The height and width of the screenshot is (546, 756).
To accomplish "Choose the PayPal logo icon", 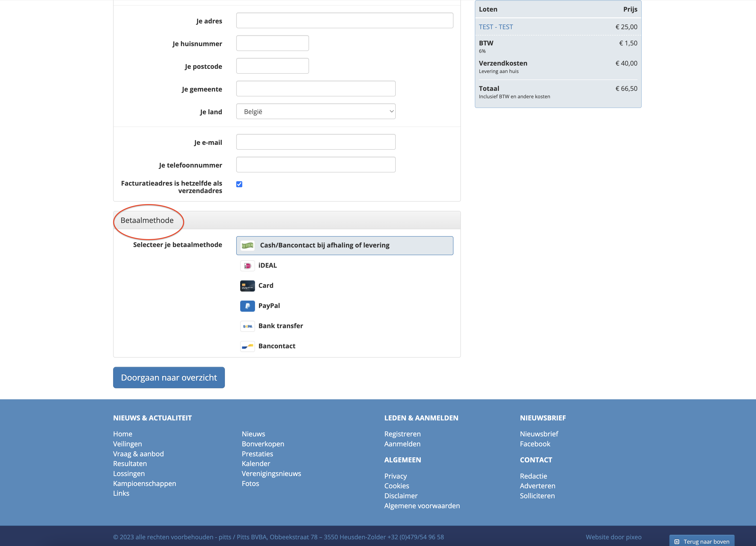I will 247,306.
